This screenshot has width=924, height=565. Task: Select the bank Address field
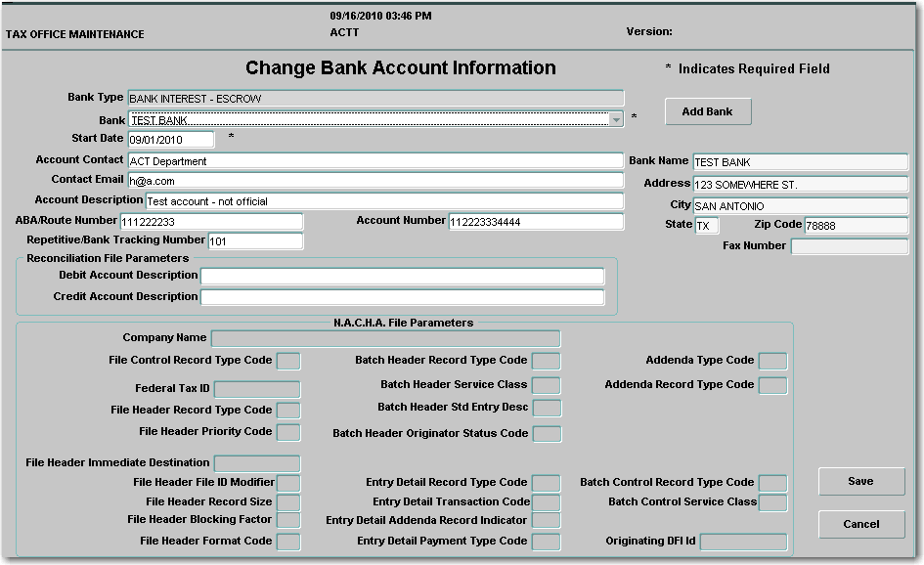[x=800, y=184]
